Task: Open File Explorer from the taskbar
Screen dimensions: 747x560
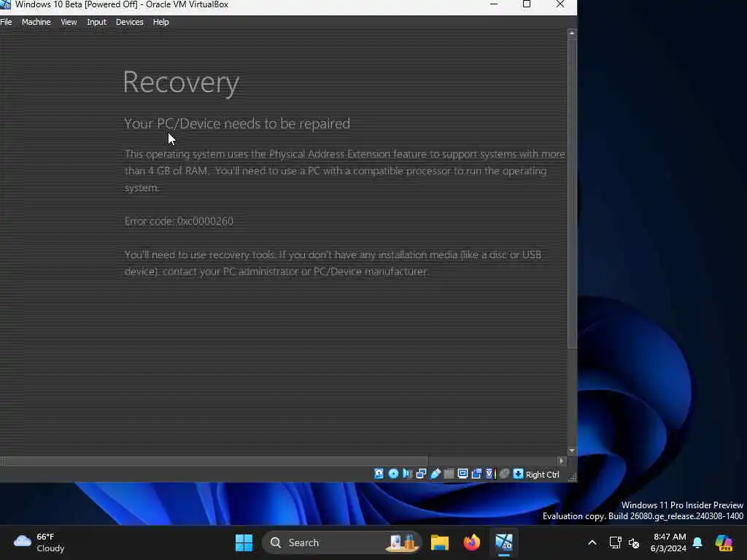Action: [x=440, y=542]
